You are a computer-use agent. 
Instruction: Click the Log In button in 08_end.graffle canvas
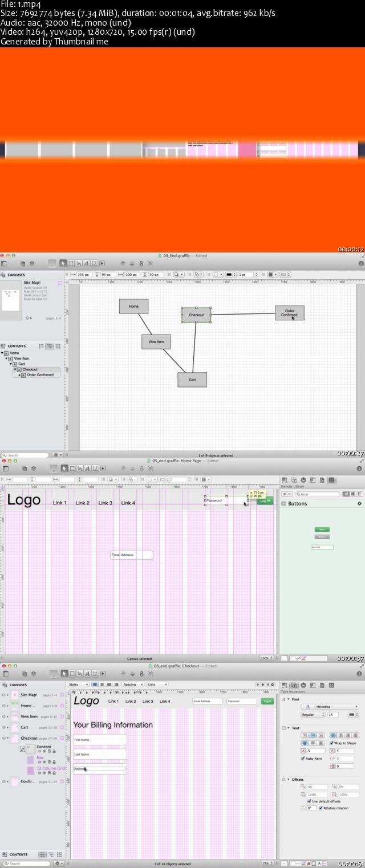coord(267,701)
